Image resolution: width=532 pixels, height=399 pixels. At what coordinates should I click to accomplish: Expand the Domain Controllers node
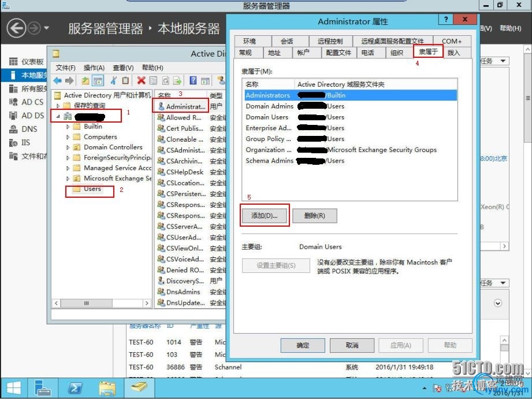68,147
